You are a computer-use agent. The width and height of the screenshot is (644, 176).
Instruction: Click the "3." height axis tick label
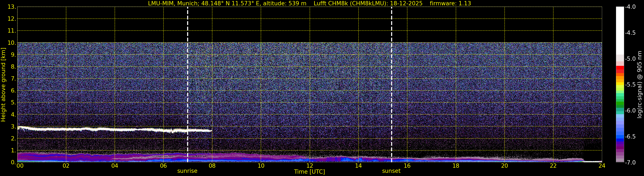[x=13, y=127]
